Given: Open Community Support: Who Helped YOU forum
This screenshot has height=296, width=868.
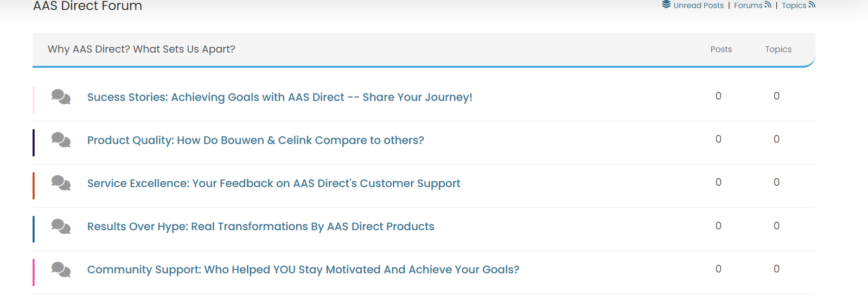Looking at the screenshot, I should pyautogui.click(x=303, y=270).
